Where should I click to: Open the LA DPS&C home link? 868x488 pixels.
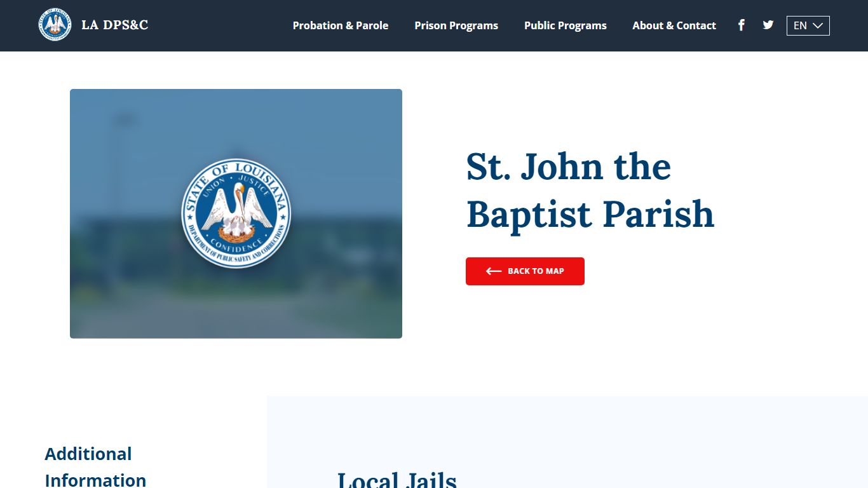(114, 25)
